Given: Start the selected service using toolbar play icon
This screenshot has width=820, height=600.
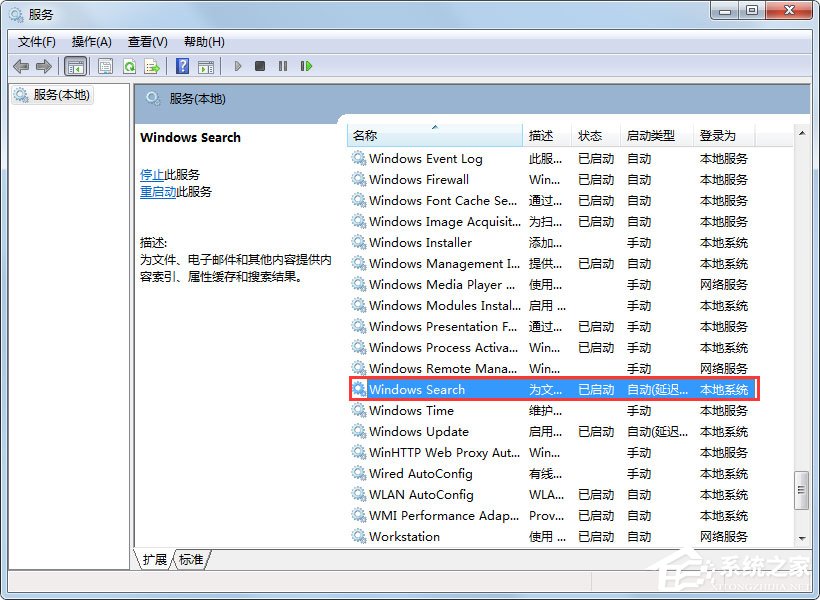Looking at the screenshot, I should point(238,66).
